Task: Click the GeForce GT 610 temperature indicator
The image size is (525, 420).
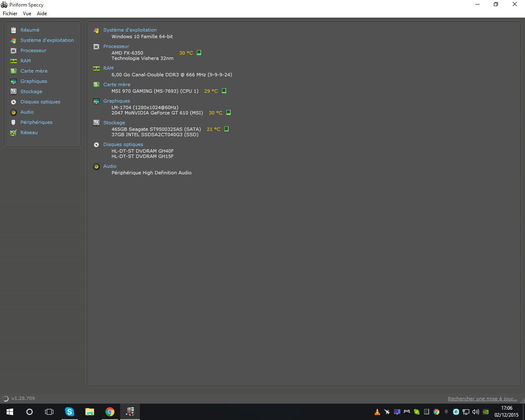Action: coord(228,112)
